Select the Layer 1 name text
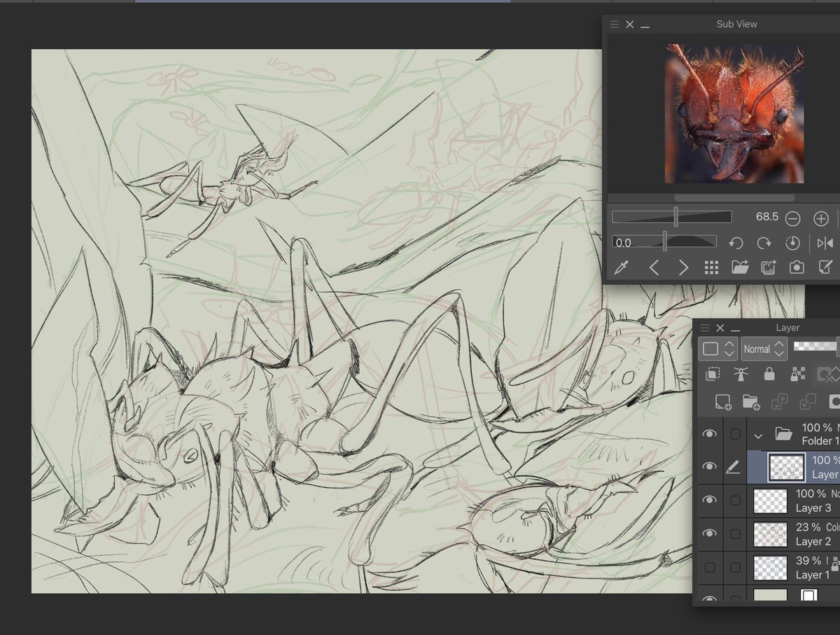 click(813, 575)
